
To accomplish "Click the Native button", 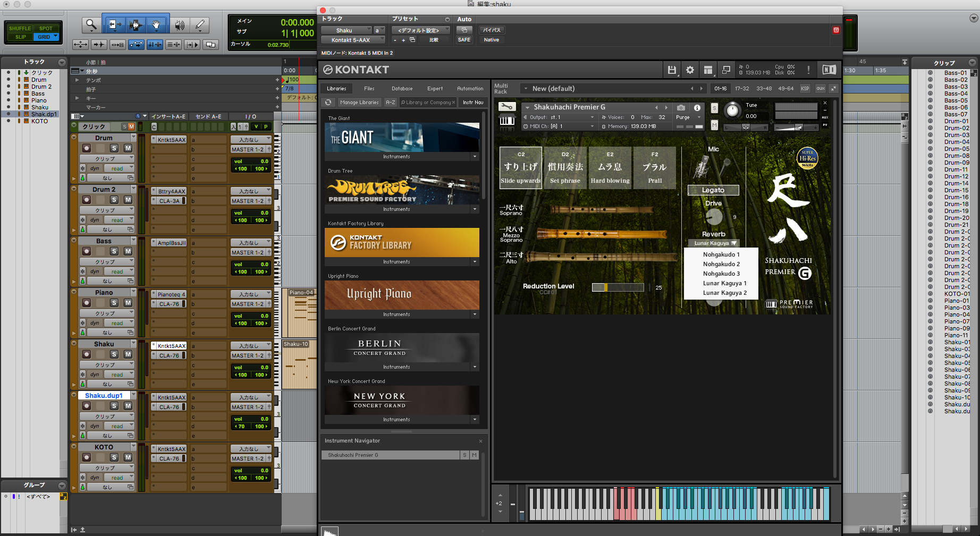I will pyautogui.click(x=492, y=40).
